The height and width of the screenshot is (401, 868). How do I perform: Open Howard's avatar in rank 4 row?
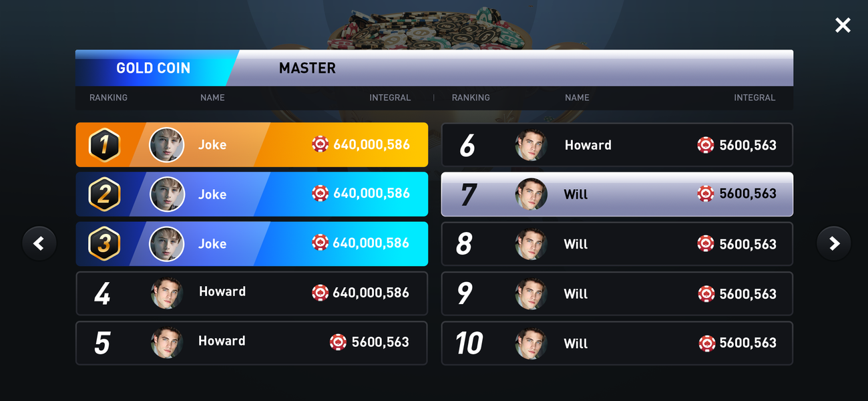click(x=167, y=293)
